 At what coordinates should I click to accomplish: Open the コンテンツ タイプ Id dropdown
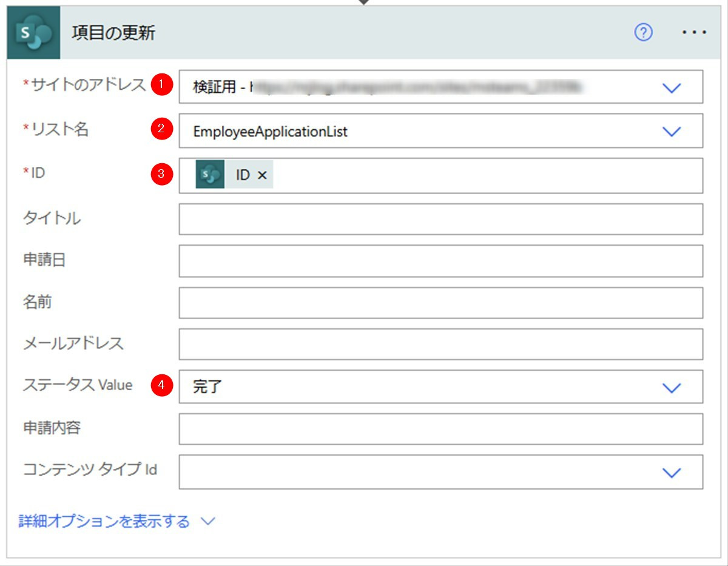coord(672,473)
